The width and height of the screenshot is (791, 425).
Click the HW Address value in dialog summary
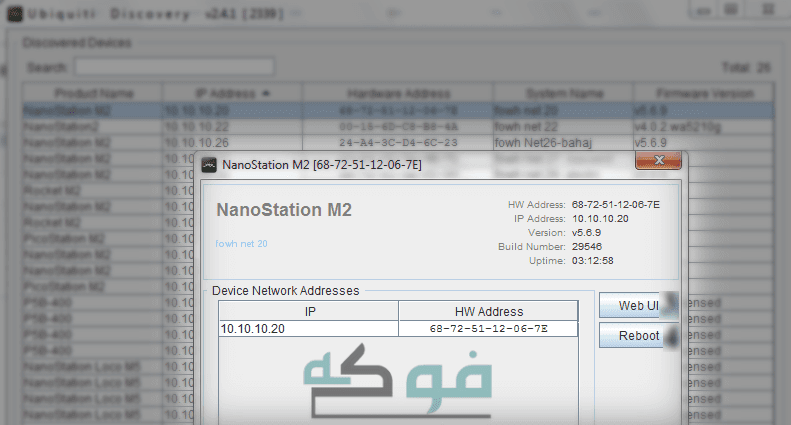[x=615, y=204]
